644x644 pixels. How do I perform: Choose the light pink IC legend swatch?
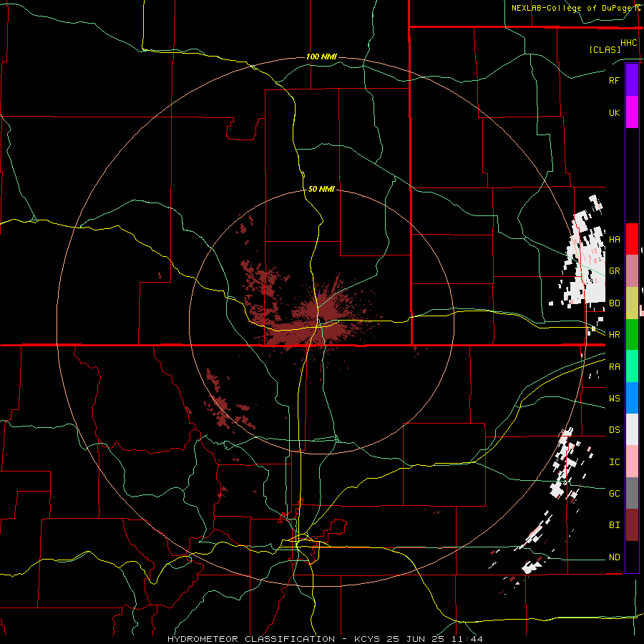pos(632,462)
